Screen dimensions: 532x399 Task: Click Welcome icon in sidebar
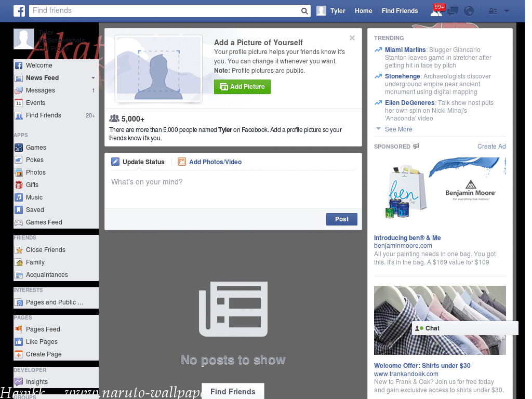pyautogui.click(x=19, y=65)
